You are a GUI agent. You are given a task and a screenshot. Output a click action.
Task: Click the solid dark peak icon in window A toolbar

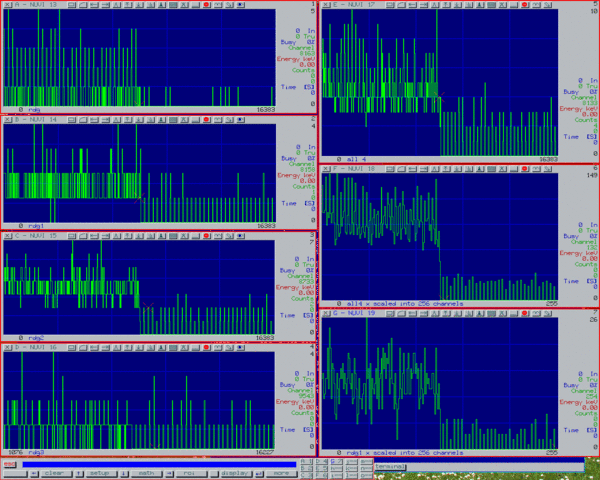coord(162,5)
